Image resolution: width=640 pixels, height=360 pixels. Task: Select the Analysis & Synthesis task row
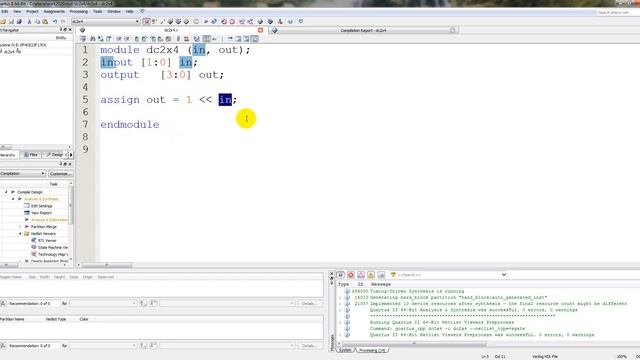[x=41, y=199]
